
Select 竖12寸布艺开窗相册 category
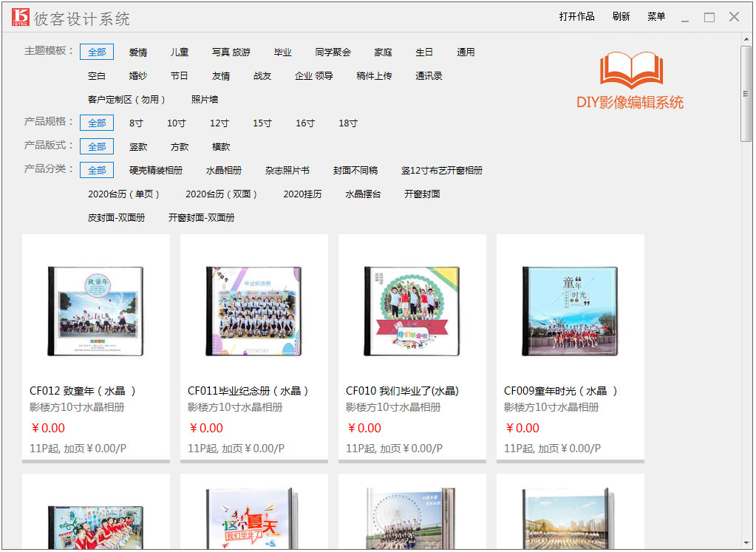tap(442, 170)
